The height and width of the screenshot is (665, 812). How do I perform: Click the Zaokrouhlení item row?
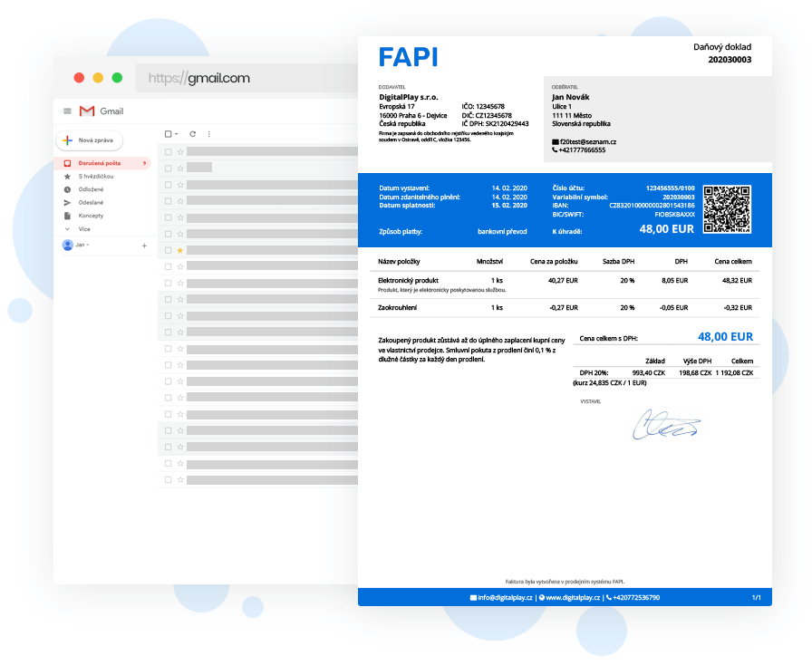pyautogui.click(x=565, y=308)
